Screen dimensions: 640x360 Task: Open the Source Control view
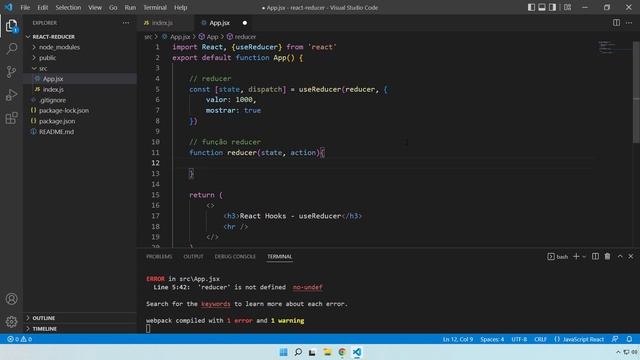11,72
